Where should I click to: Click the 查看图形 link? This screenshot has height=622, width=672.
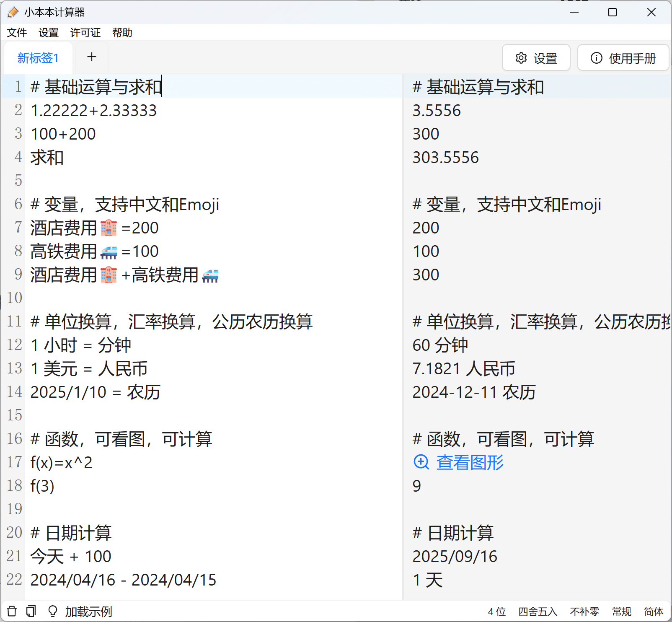point(470,462)
